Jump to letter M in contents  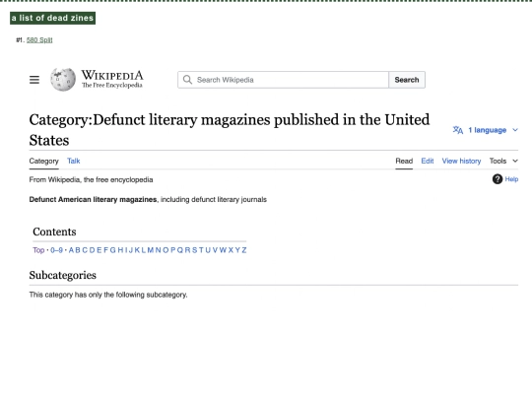pos(151,250)
